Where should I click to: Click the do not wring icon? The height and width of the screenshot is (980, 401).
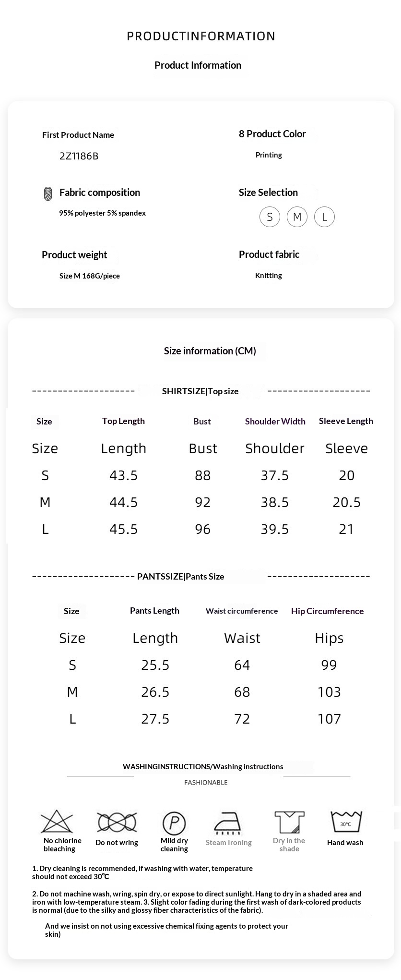click(117, 822)
